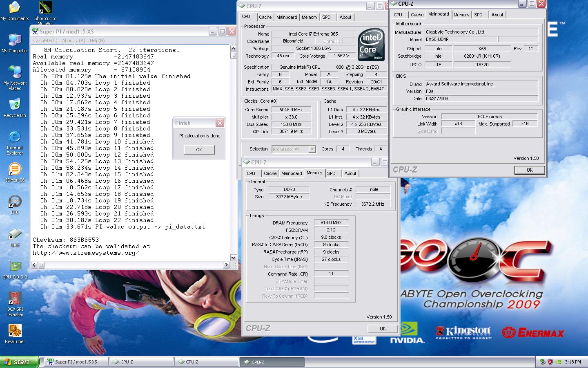
Task: Select Memory tab in motherboard CPU-Z window
Action: 461,15
